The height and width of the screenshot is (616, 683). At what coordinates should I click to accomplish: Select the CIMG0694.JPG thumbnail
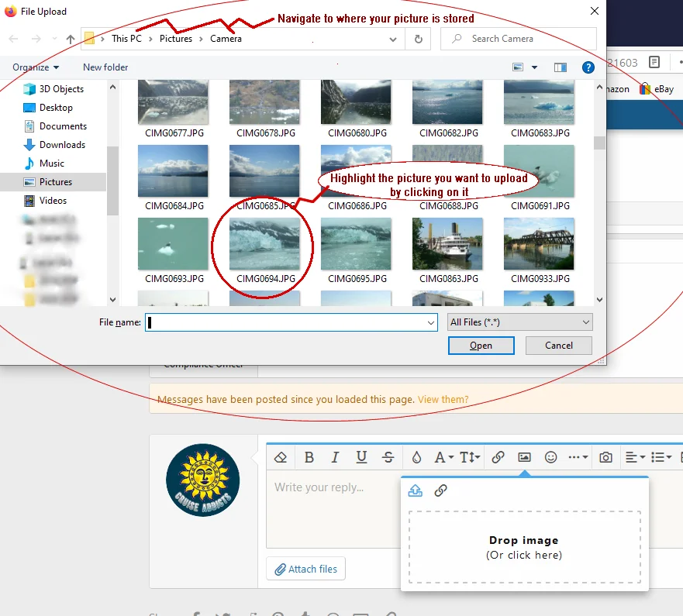point(266,244)
